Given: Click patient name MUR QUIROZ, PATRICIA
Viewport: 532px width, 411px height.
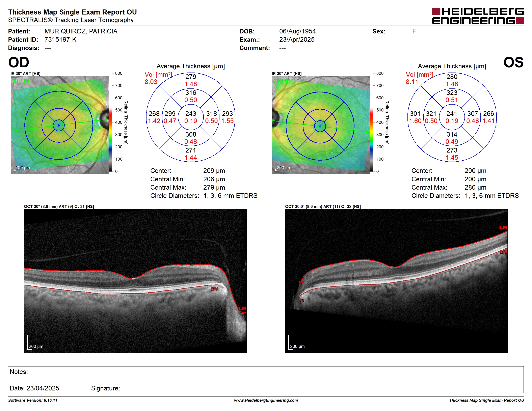Looking at the screenshot, I should 81,31.
